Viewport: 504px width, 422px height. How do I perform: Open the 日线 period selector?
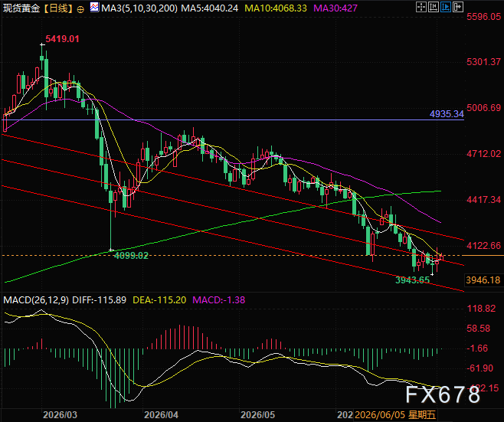[x=58, y=8]
